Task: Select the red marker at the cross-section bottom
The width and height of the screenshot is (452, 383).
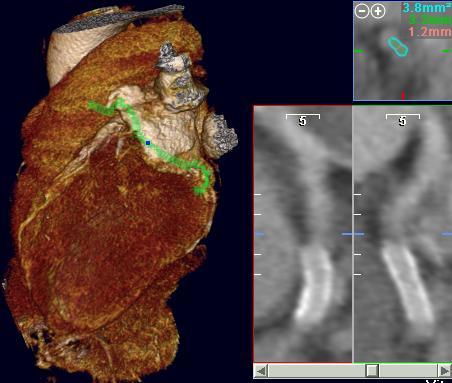Action: 403,95
